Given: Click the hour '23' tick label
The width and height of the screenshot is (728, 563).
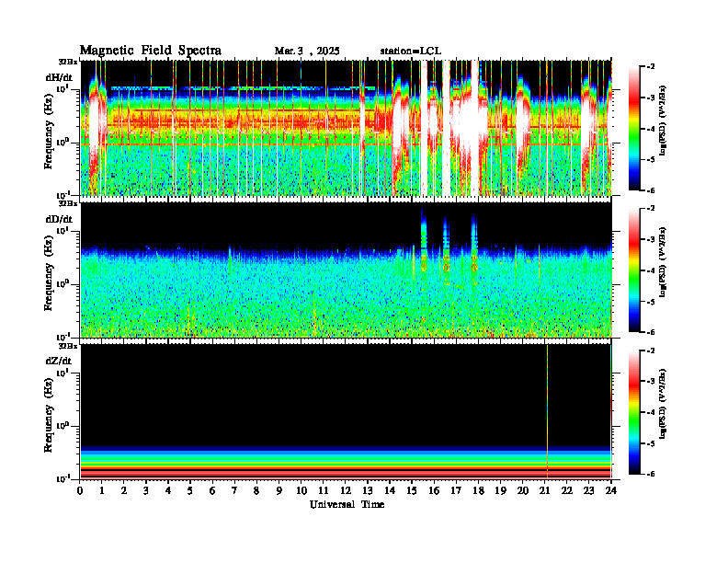Looking at the screenshot, I should [588, 491].
